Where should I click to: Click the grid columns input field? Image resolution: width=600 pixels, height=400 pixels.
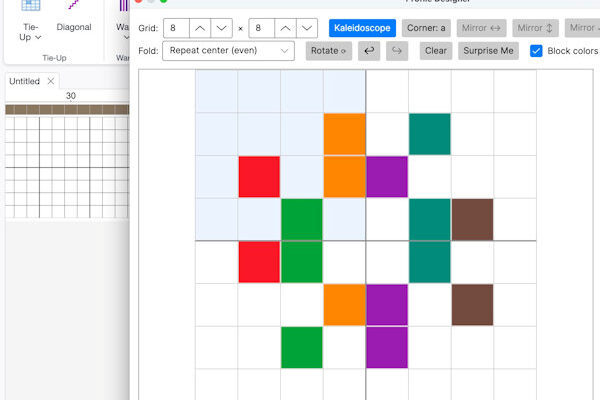pos(176,28)
